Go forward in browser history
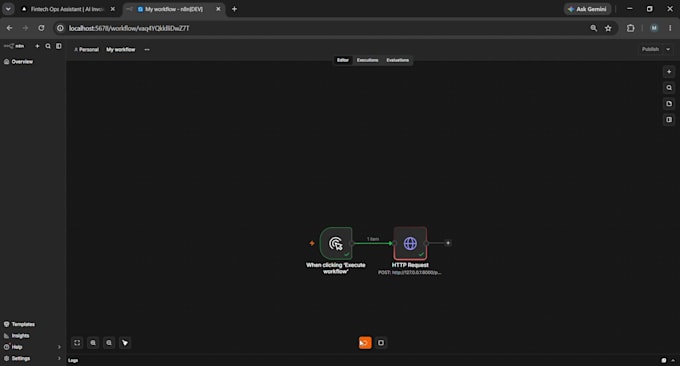 point(25,28)
